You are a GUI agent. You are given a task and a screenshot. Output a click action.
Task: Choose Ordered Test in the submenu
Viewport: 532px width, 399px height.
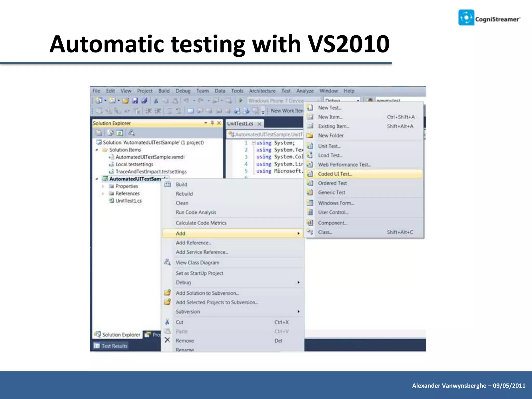point(363,183)
